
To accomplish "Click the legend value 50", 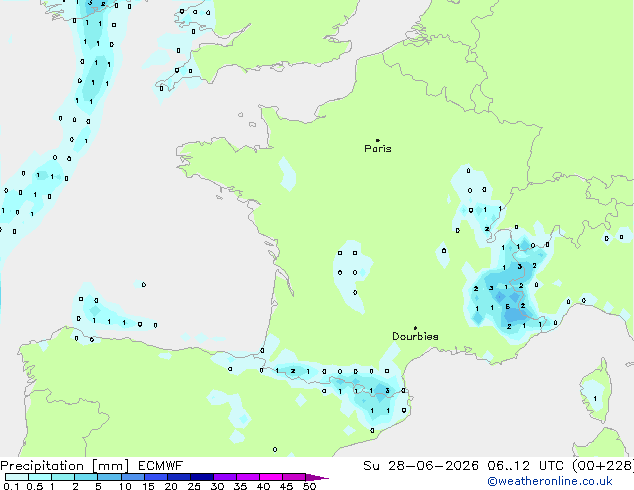I will pyautogui.click(x=309, y=486).
